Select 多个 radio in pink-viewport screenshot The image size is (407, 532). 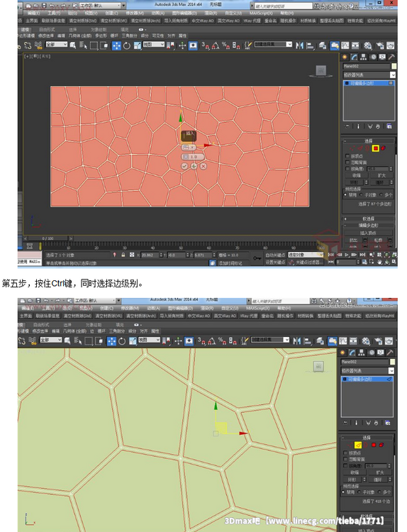[381, 195]
